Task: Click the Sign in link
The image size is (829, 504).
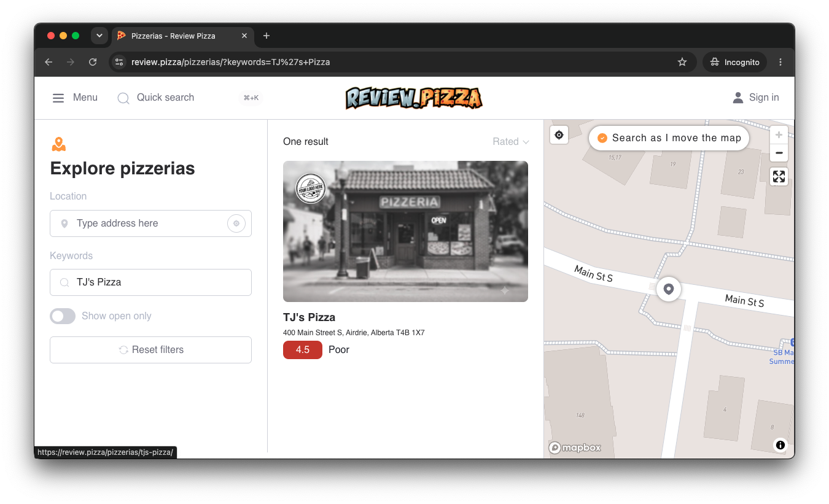Action: [764, 98]
